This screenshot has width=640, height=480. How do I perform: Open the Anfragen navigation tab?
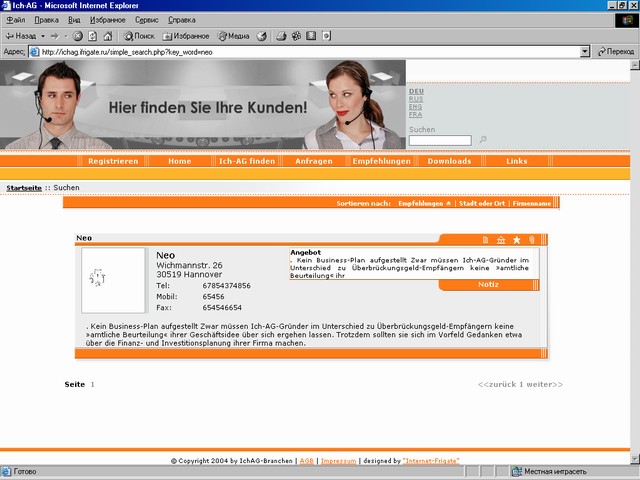(x=314, y=161)
